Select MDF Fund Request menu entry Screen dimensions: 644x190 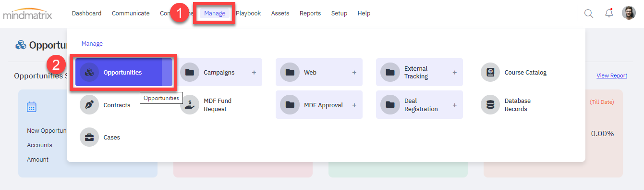pos(218,105)
